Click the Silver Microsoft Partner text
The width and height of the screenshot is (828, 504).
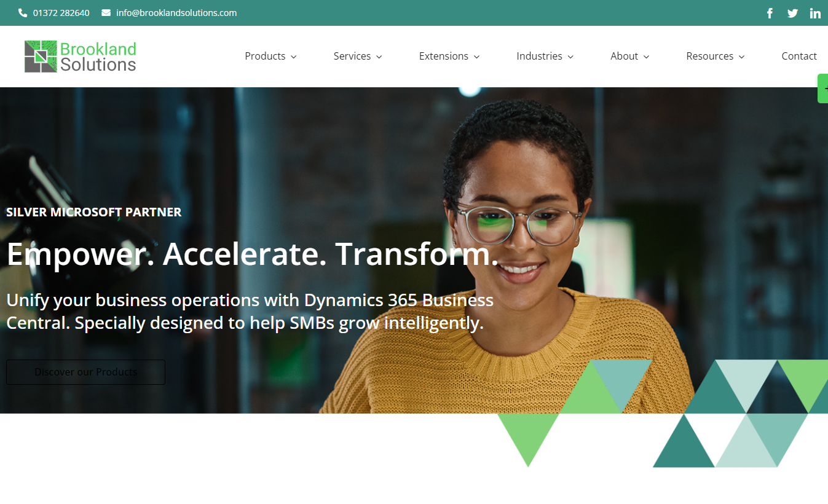click(x=94, y=212)
